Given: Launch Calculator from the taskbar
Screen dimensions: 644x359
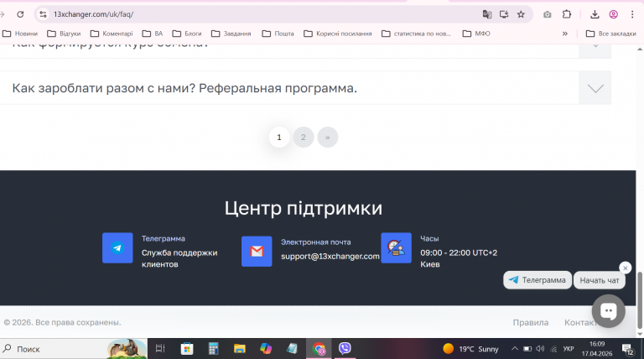Looking at the screenshot, I should pyautogui.click(x=213, y=349).
